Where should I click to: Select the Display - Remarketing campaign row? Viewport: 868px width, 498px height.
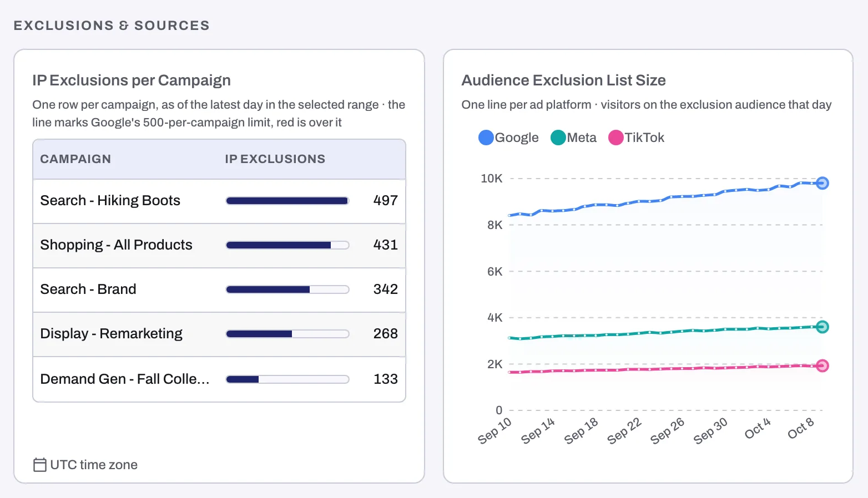[x=219, y=334]
